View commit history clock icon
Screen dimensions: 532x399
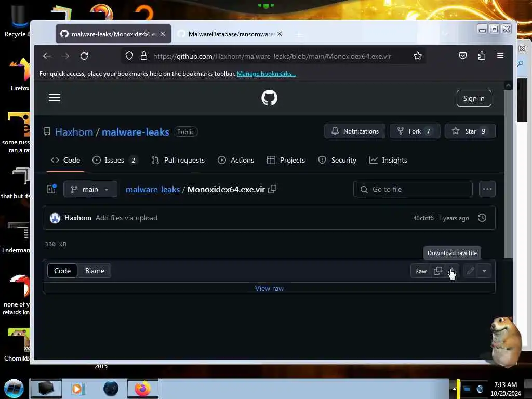[x=482, y=218]
